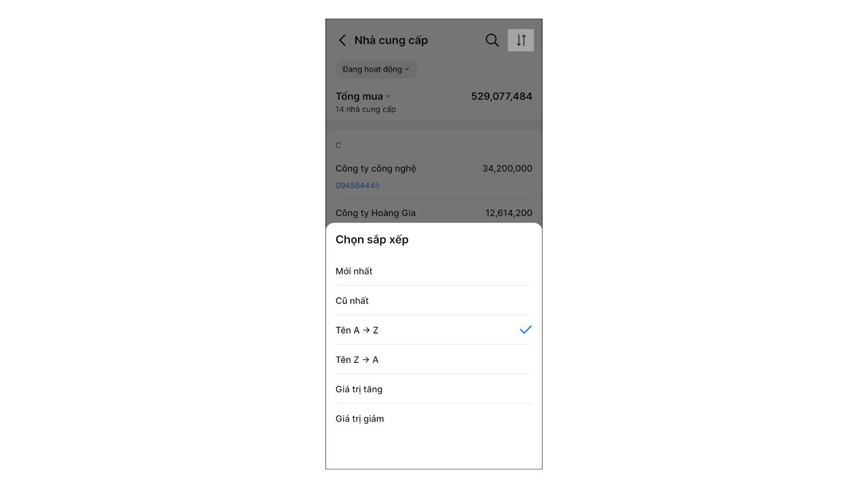Click the 34,200,000 purchase amount

507,169
